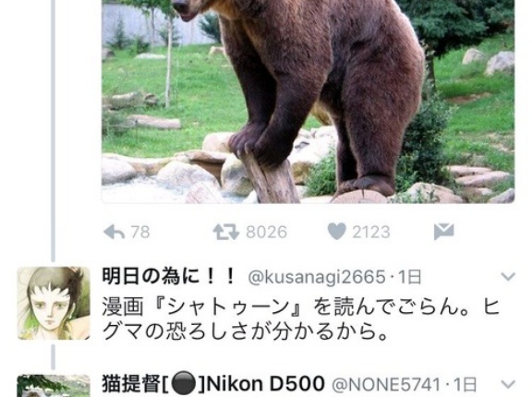Like the tweet with heart icon
The width and height of the screenshot is (532, 397).
337,232
